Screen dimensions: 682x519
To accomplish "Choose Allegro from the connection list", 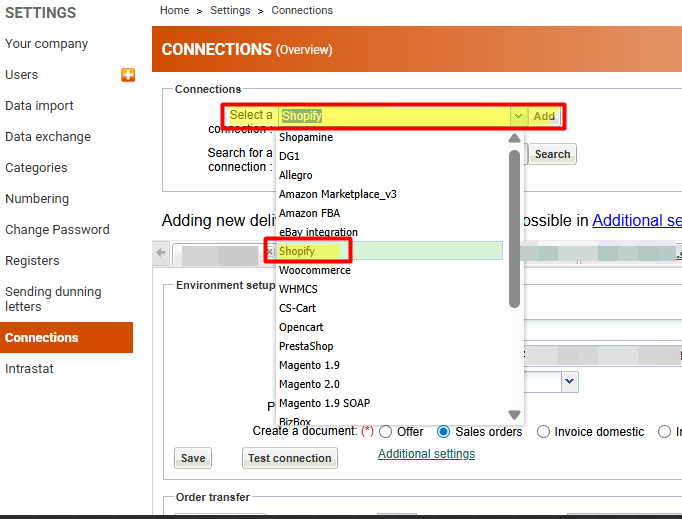I will click(391, 175).
